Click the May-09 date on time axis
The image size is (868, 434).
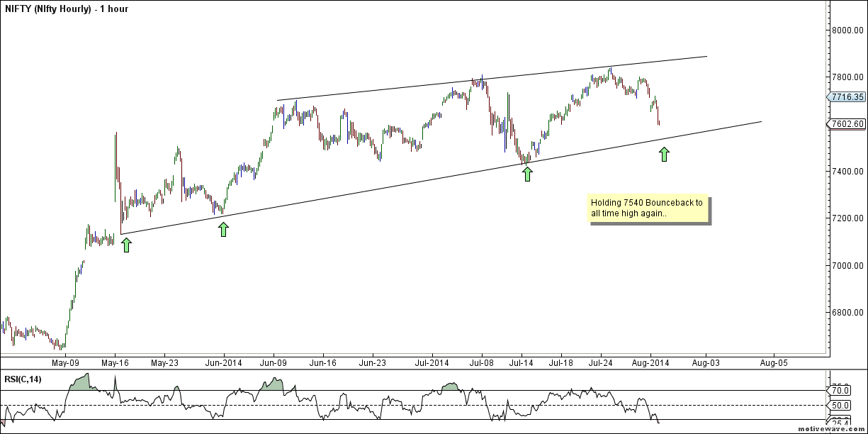[65, 362]
